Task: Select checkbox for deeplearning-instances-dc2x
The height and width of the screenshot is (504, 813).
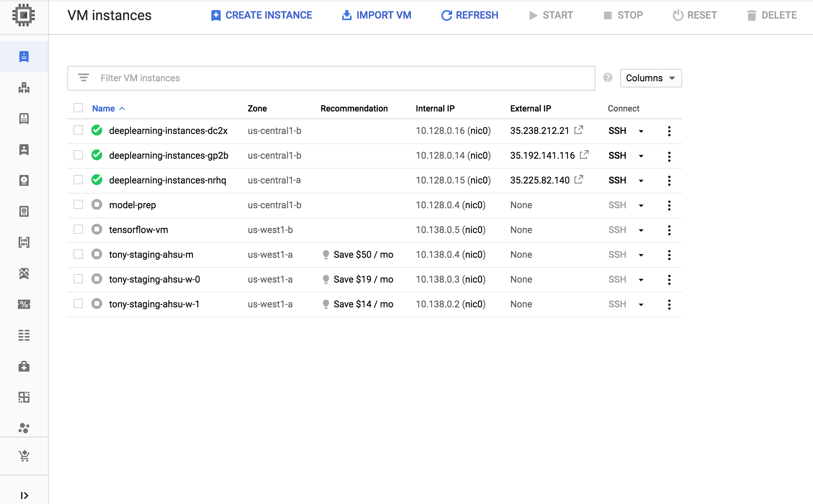Action: pyautogui.click(x=78, y=131)
